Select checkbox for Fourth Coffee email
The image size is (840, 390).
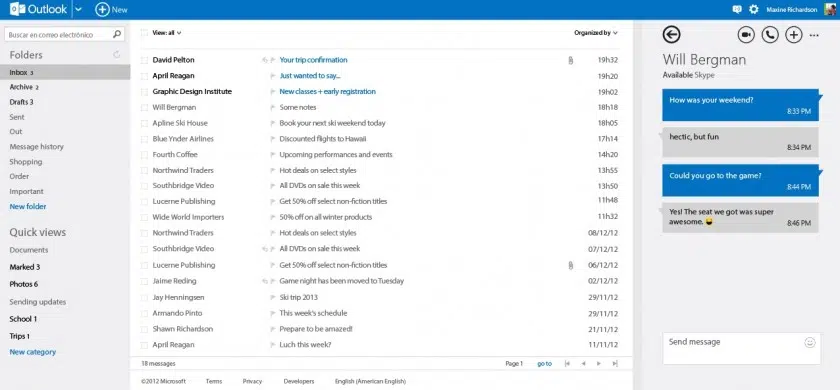click(144, 155)
